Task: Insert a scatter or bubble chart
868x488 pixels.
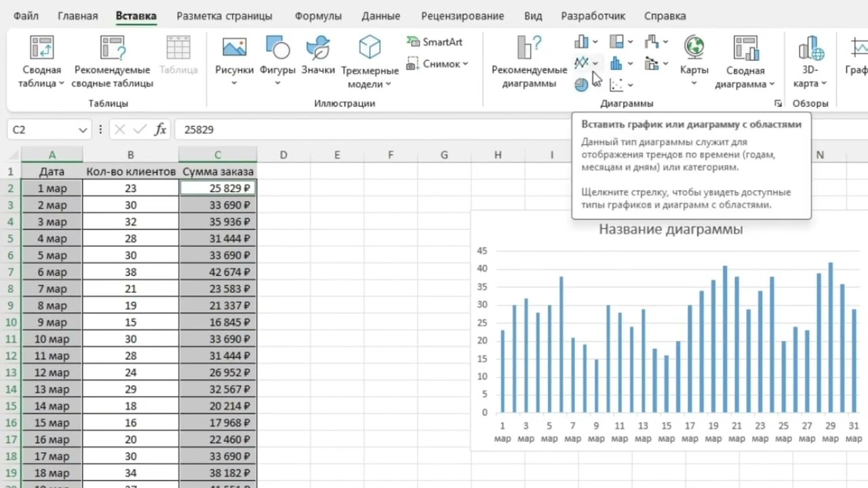Action: tap(621, 85)
